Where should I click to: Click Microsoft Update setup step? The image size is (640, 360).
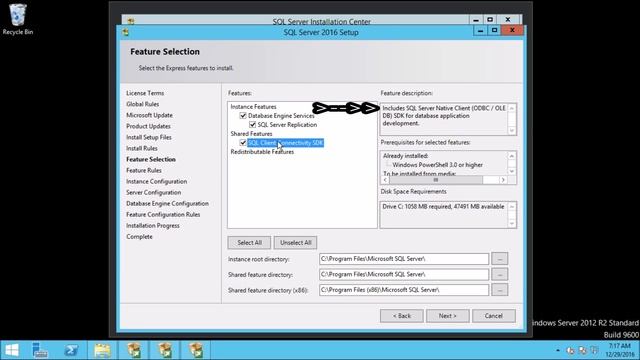coord(149,115)
